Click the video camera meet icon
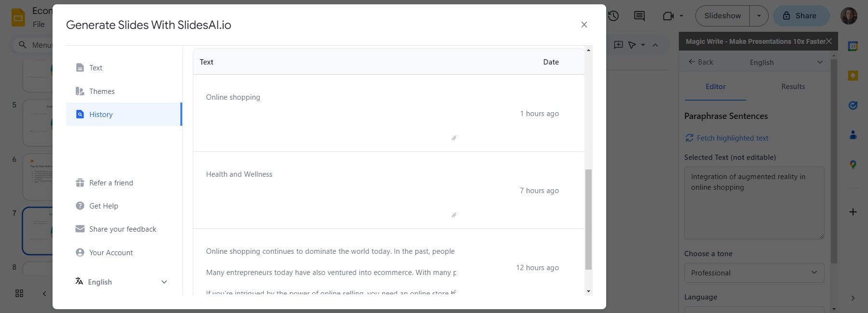Screen dimensions: 868x313 point(668,16)
